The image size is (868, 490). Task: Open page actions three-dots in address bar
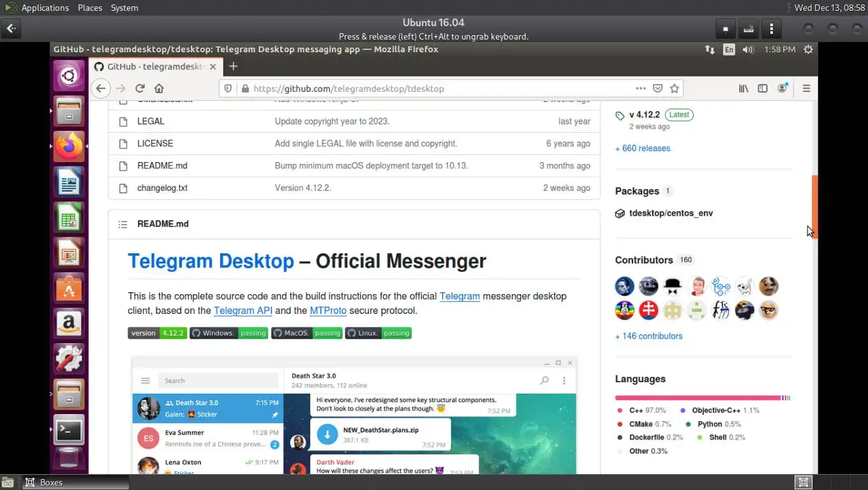(640, 89)
